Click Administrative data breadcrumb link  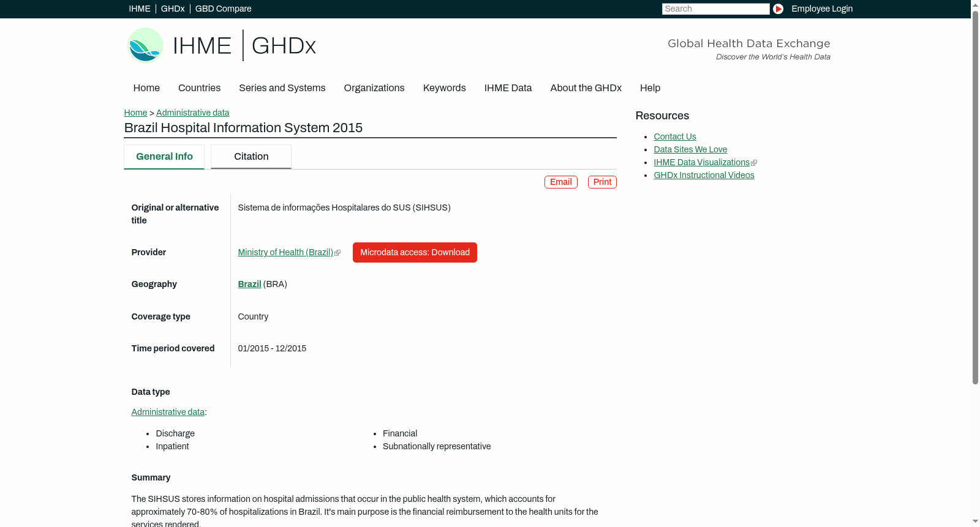192,113
